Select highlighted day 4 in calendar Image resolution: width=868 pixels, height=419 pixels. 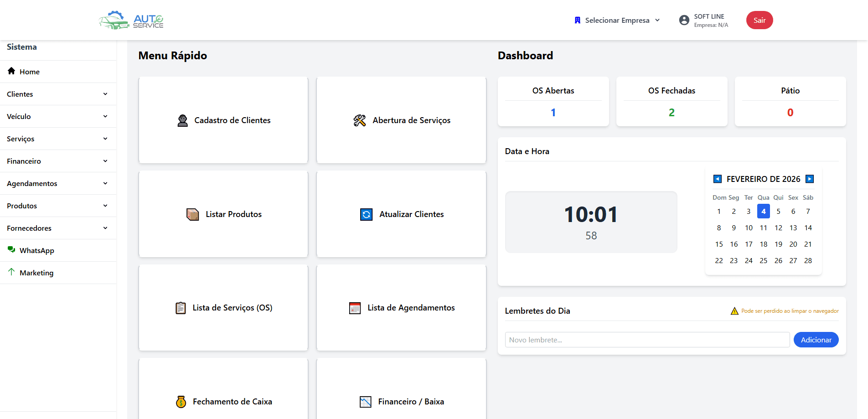(x=764, y=211)
